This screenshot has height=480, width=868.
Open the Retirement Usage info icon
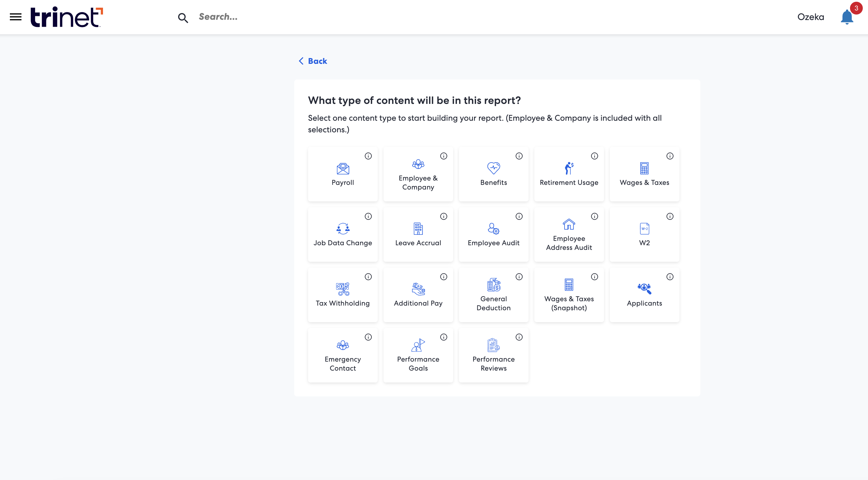pos(595,156)
